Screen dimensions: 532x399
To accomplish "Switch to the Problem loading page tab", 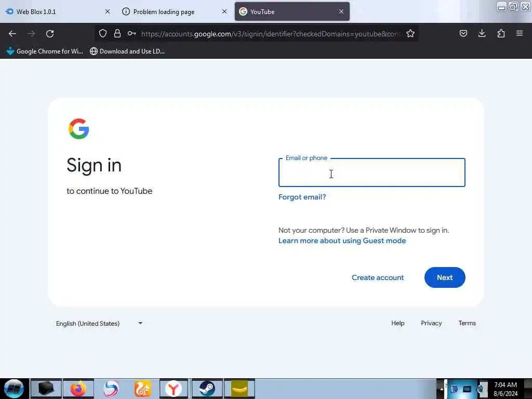I will pyautogui.click(x=174, y=11).
